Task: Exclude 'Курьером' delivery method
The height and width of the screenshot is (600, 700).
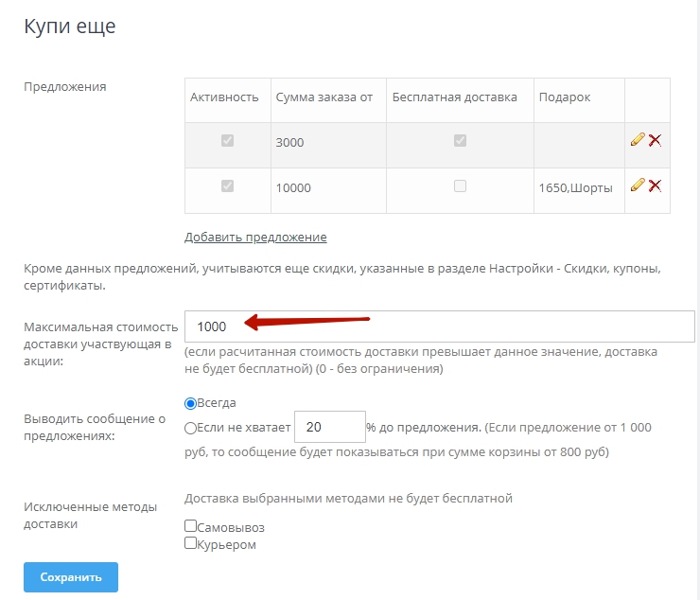Action: pyautogui.click(x=191, y=543)
